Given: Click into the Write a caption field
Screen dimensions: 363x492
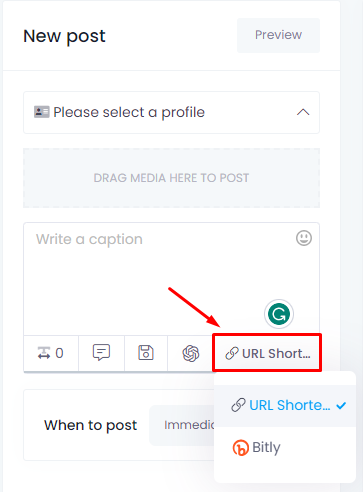Looking at the screenshot, I should (171, 279).
